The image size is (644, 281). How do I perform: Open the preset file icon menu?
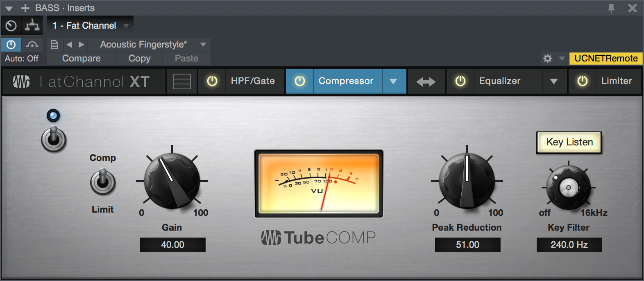(54, 45)
